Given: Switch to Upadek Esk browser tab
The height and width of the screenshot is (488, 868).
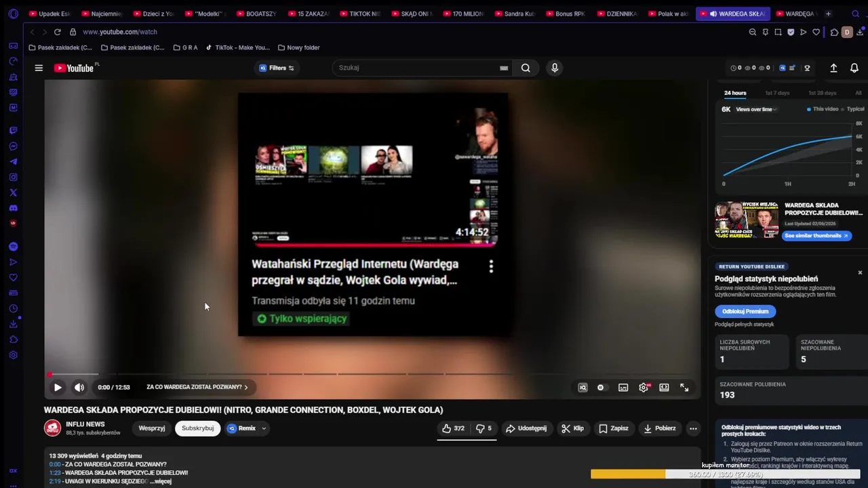Looking at the screenshot, I should tap(50, 14).
